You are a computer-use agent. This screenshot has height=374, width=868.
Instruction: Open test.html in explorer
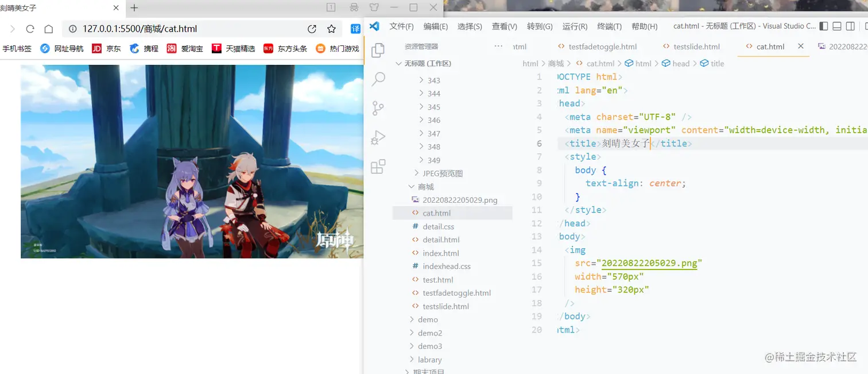(433, 280)
